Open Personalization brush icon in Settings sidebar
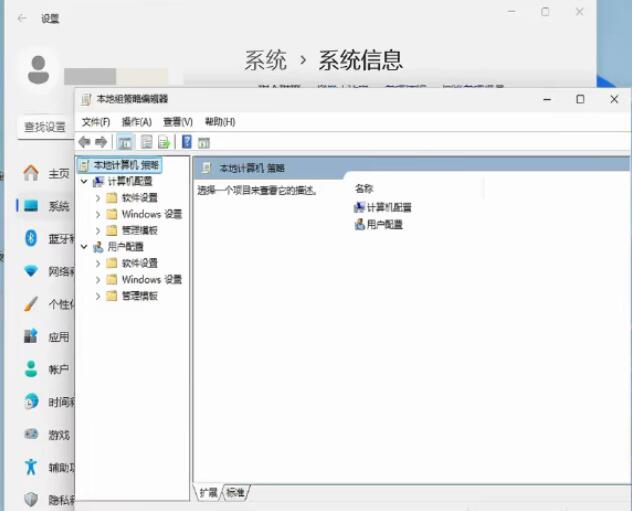Viewport: 632px width, 511px height. pyautogui.click(x=31, y=304)
